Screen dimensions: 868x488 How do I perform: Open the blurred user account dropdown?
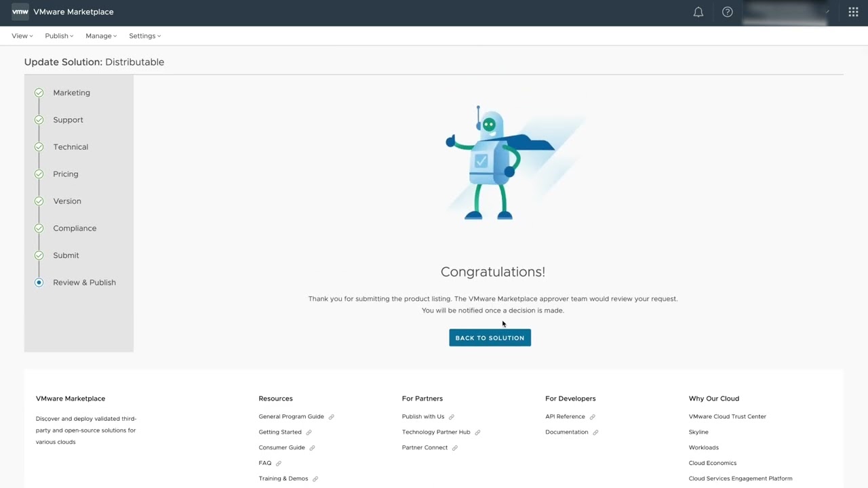(786, 12)
